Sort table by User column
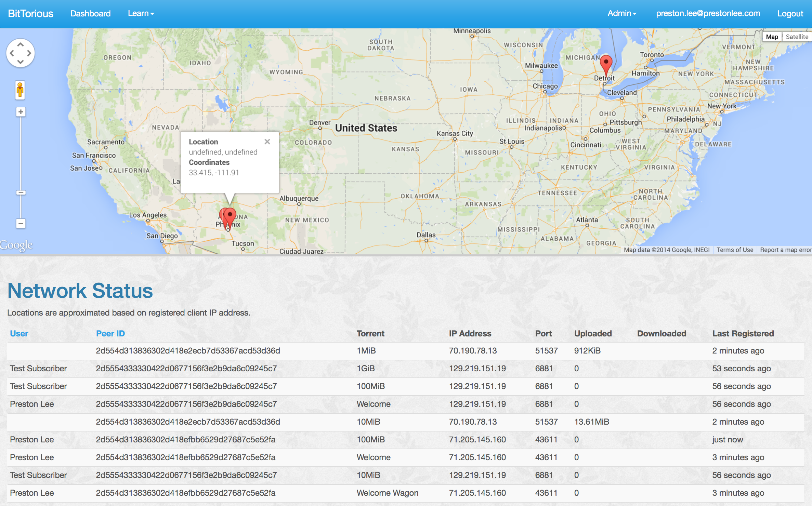Screen dimensions: 812x506 coord(19,333)
